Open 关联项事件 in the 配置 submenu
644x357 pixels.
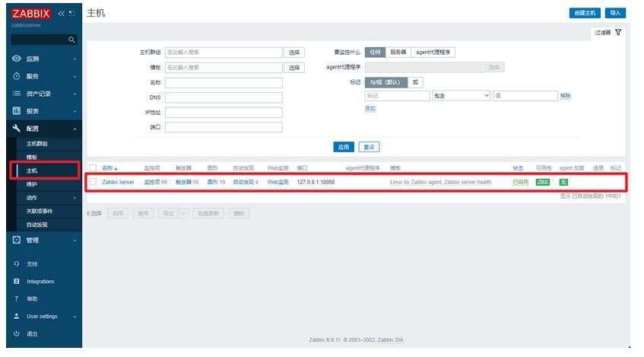(40, 211)
